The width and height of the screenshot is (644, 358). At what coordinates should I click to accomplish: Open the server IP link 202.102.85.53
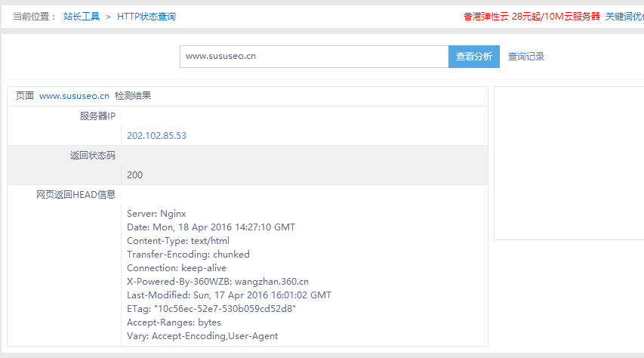point(156,136)
